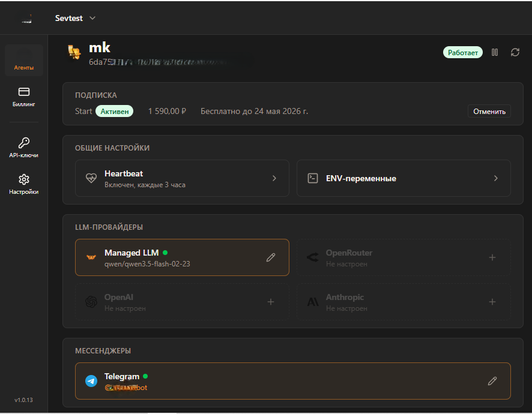Click the Anthropic logo icon
Viewport: 532px width, 414px height.
[313, 302]
